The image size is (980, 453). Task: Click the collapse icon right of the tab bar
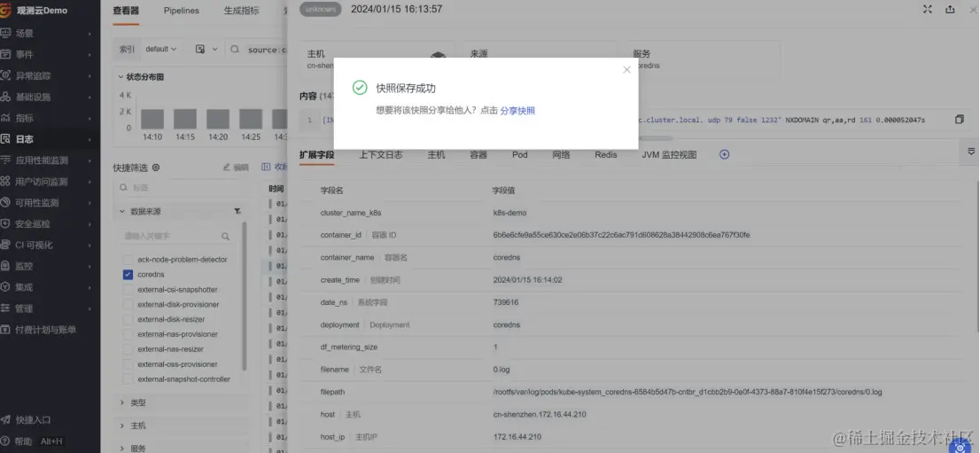(x=971, y=152)
